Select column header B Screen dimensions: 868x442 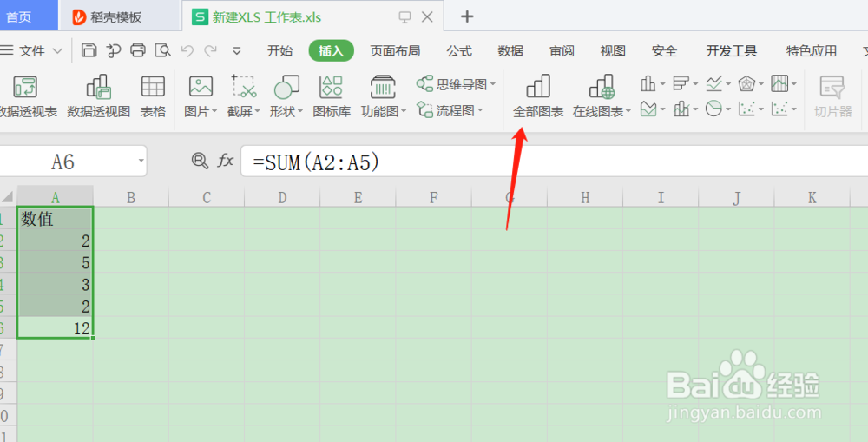[131, 197]
